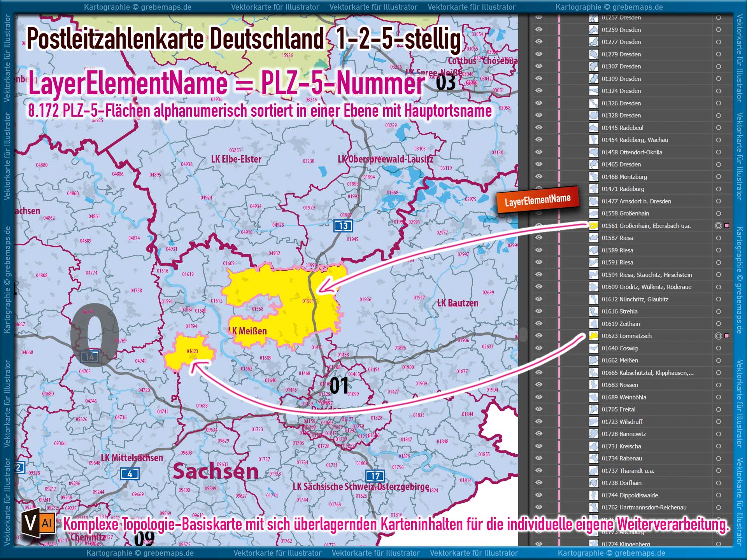Click thumbnail of 01471 Radeburg layer
747x560 pixels.
(594, 189)
